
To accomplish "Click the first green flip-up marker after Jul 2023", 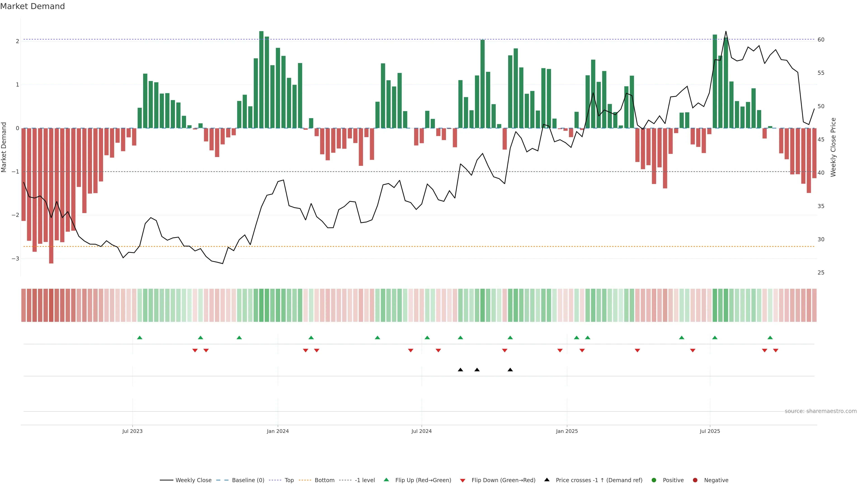I will pyautogui.click(x=140, y=338).
